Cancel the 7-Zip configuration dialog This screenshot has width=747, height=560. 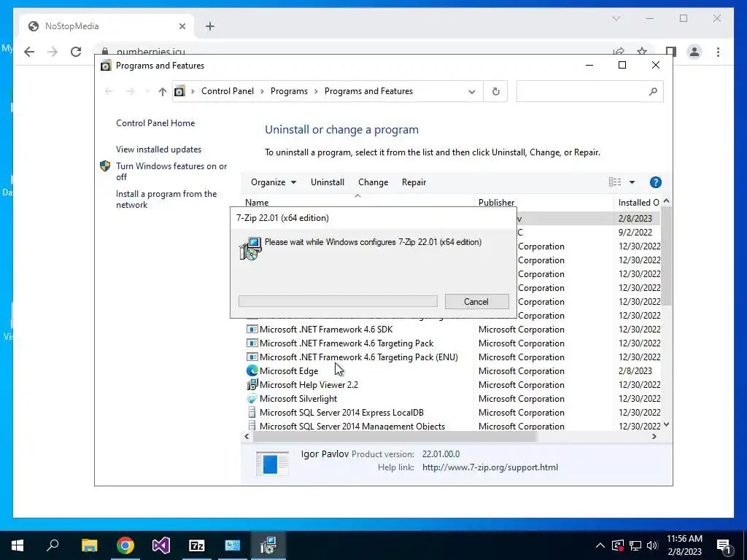tap(476, 301)
